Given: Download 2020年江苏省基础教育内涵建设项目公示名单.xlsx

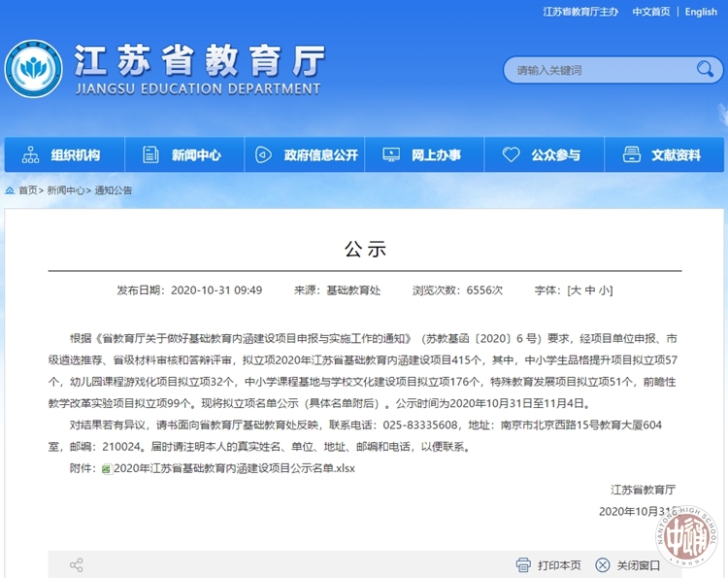Looking at the screenshot, I should 234,468.
